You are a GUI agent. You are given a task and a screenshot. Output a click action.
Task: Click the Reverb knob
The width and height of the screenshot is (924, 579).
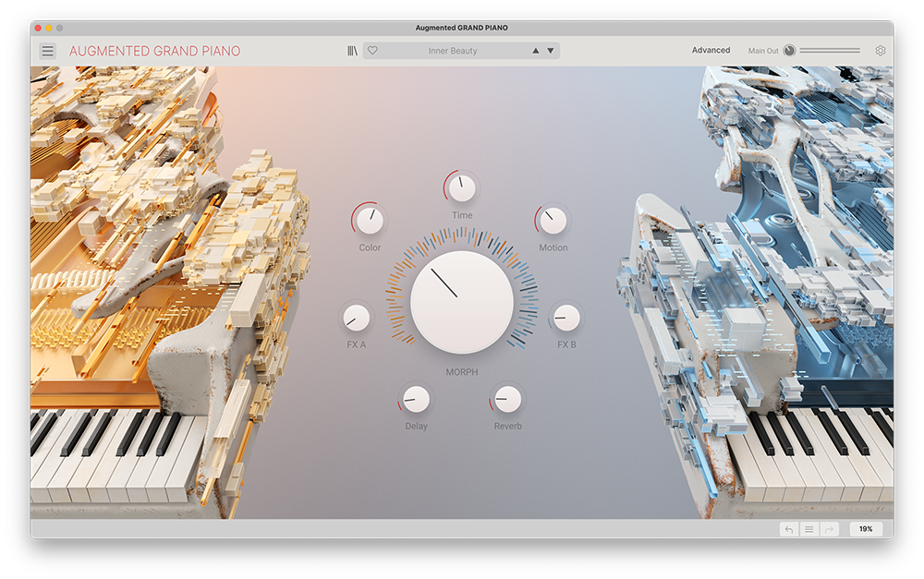click(x=507, y=399)
